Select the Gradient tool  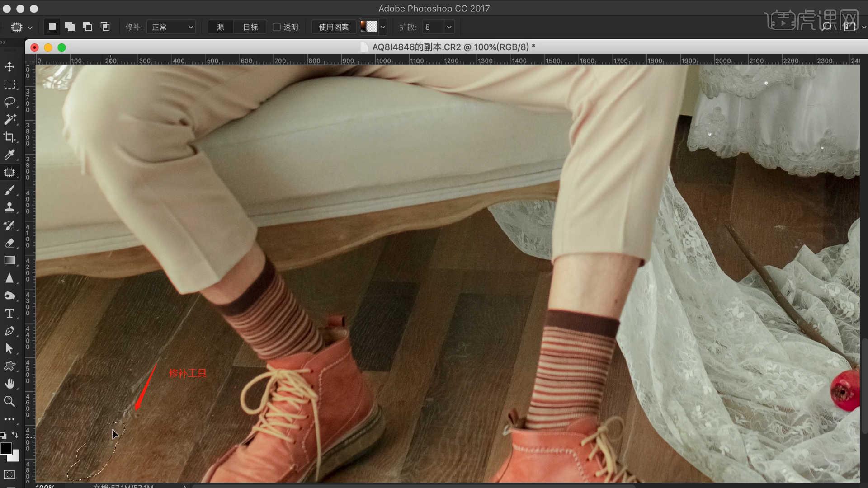coord(9,260)
